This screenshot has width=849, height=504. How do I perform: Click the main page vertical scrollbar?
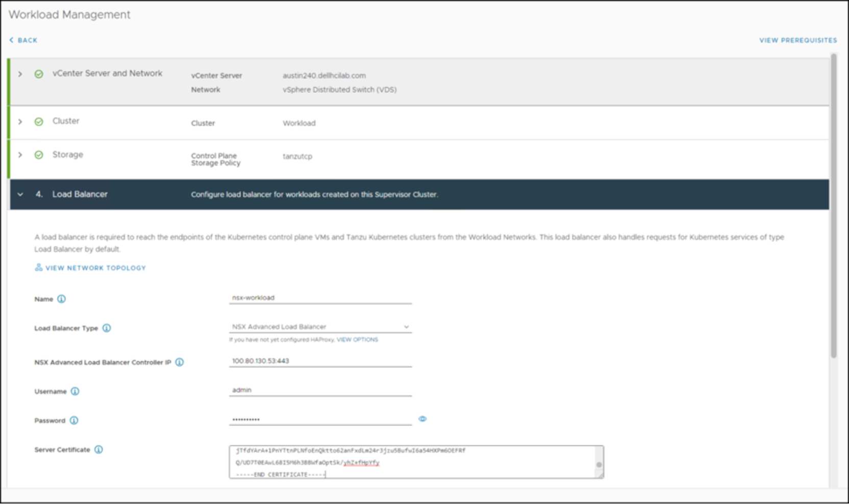point(834,206)
